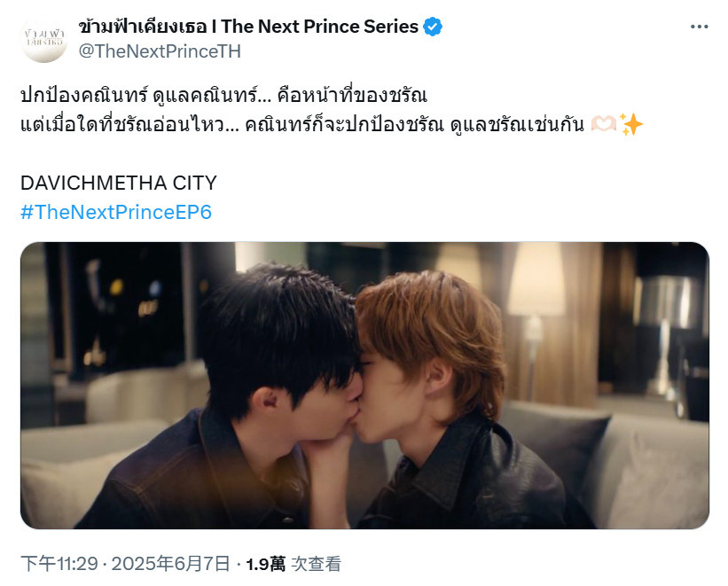
Task: Click the Thai title ข้ามฟ้าเคียงเธอ in the name
Action: tap(143, 27)
